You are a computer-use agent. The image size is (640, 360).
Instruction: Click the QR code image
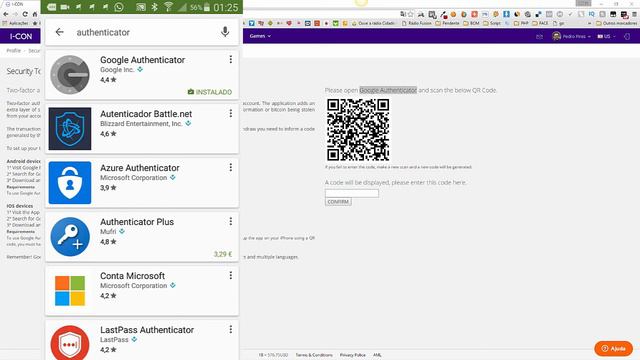tap(358, 129)
